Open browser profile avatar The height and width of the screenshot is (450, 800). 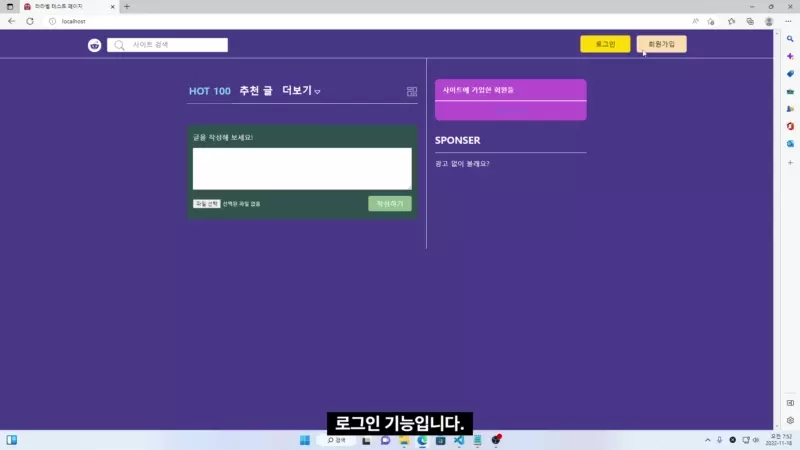tap(769, 21)
